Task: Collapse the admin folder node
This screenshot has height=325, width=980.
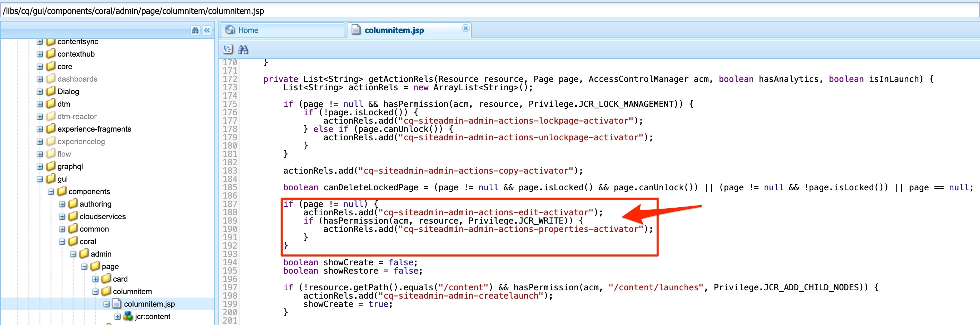Action: pos(73,254)
